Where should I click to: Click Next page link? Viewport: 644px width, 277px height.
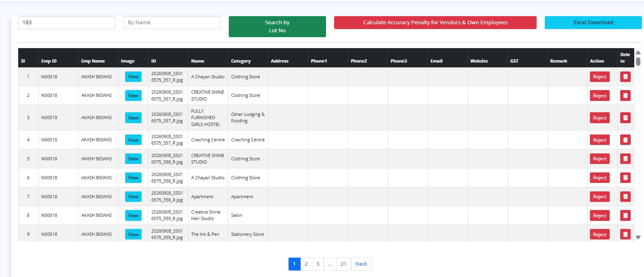point(361,264)
